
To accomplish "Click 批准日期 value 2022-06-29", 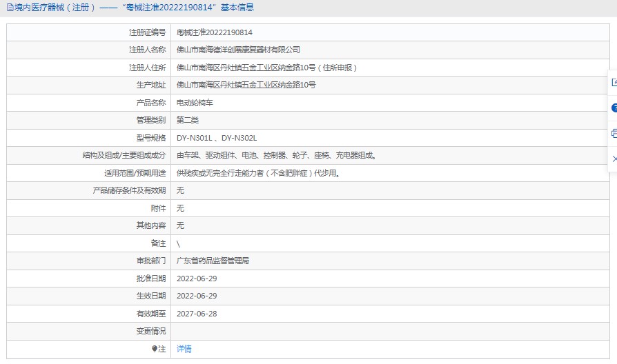I will tap(197, 279).
